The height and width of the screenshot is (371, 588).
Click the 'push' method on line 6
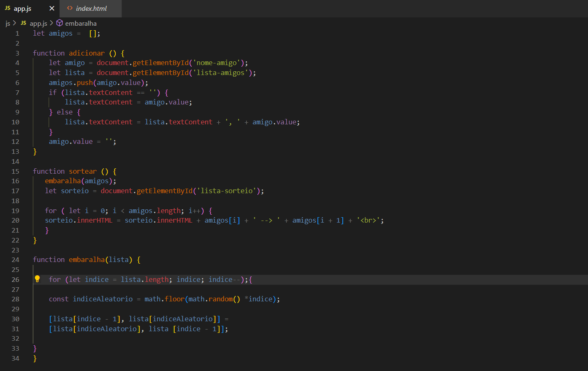tap(85, 82)
